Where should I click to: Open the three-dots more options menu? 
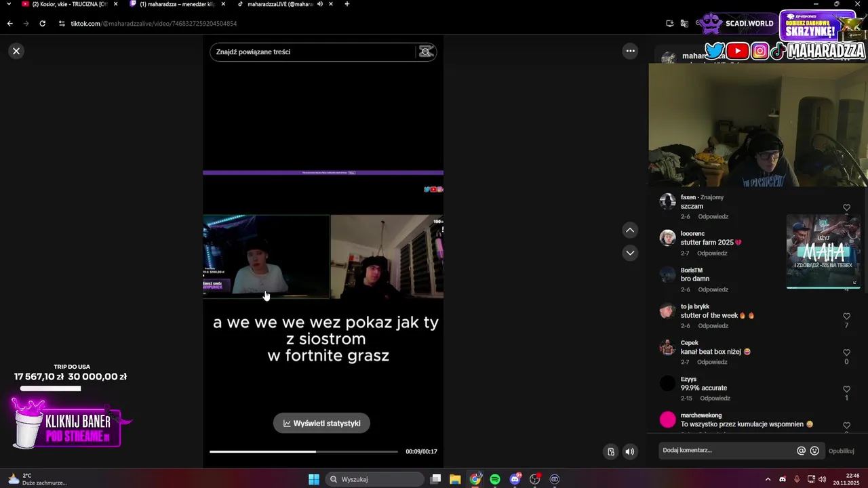(x=630, y=51)
